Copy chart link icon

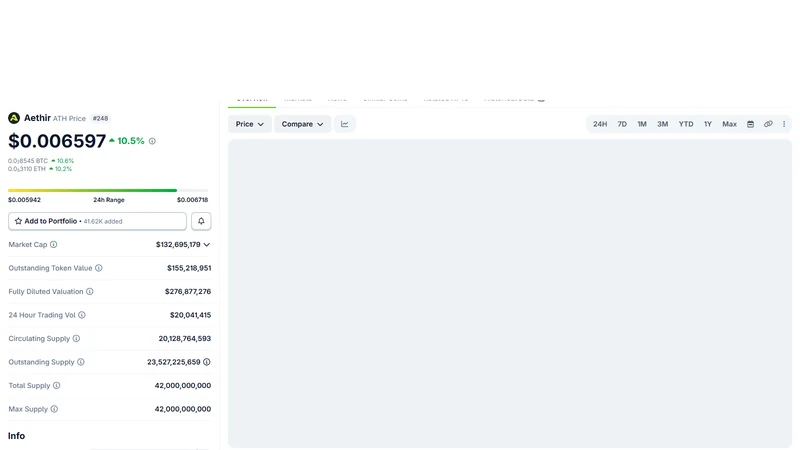768,124
